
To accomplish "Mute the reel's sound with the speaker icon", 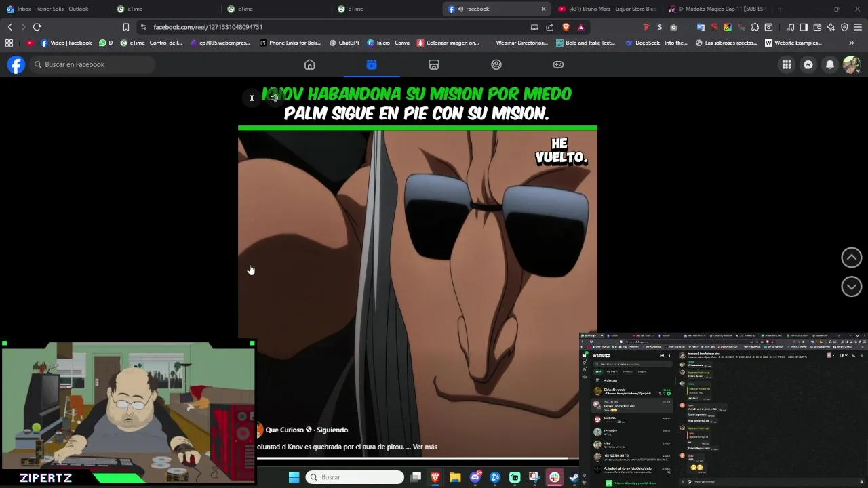I will coord(274,98).
